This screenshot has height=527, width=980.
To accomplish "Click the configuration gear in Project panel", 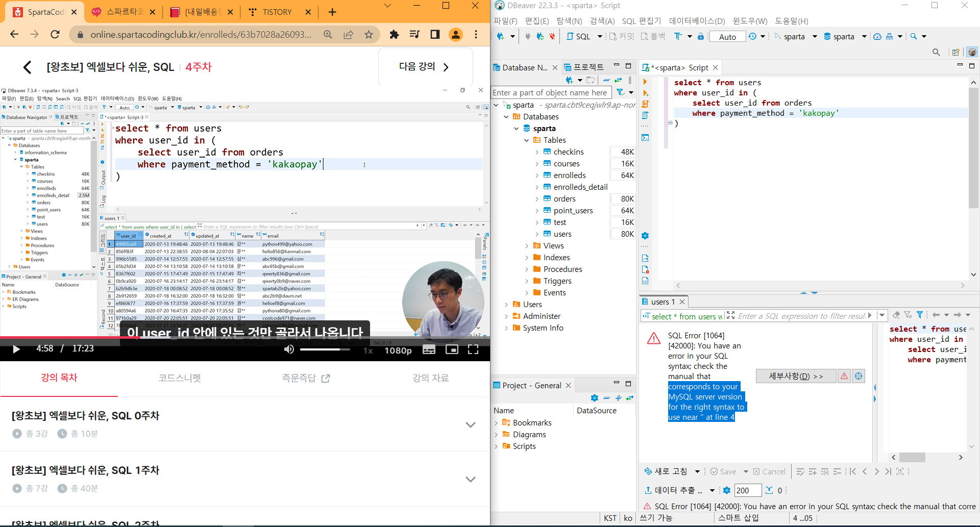I will (594, 398).
